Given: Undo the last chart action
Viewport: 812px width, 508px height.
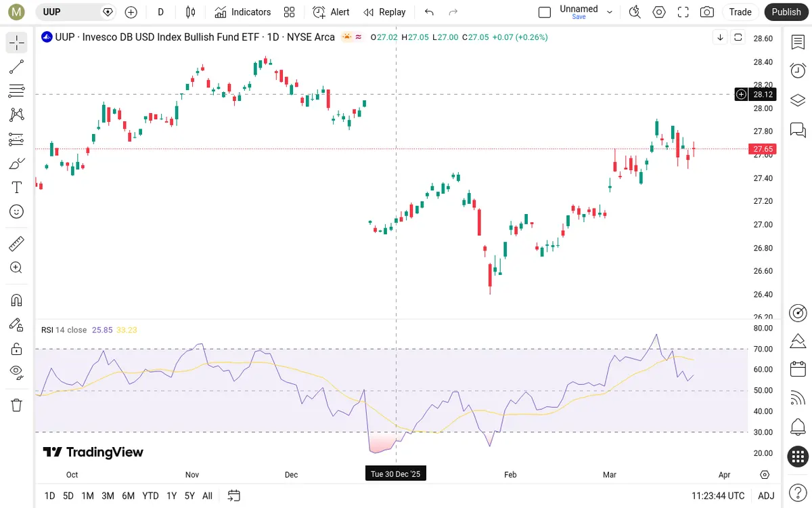Looking at the screenshot, I should [x=429, y=12].
